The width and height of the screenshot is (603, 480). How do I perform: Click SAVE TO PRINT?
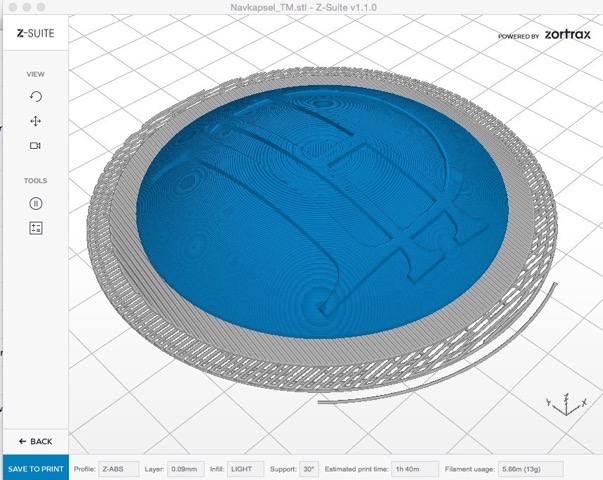(34, 468)
